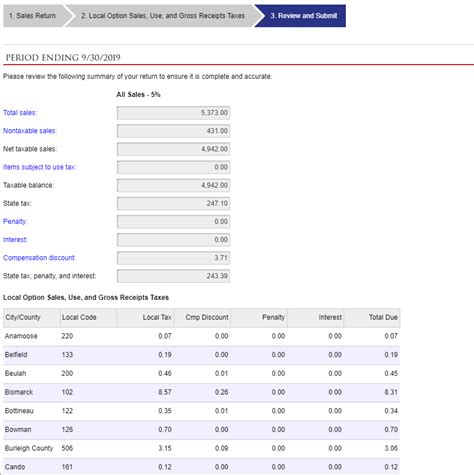474x475 pixels.
Task: Select the Bowman row name
Action: pyautogui.click(x=18, y=429)
